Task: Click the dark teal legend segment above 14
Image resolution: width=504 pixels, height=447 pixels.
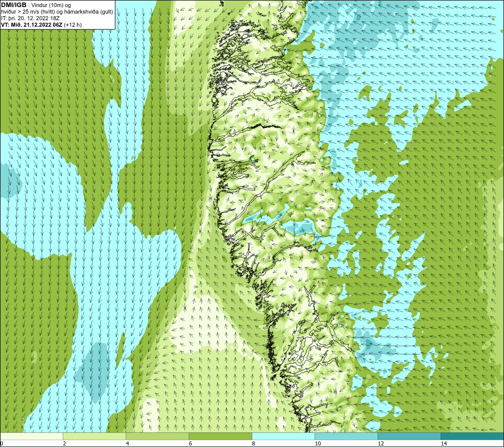Action: tap(472, 436)
